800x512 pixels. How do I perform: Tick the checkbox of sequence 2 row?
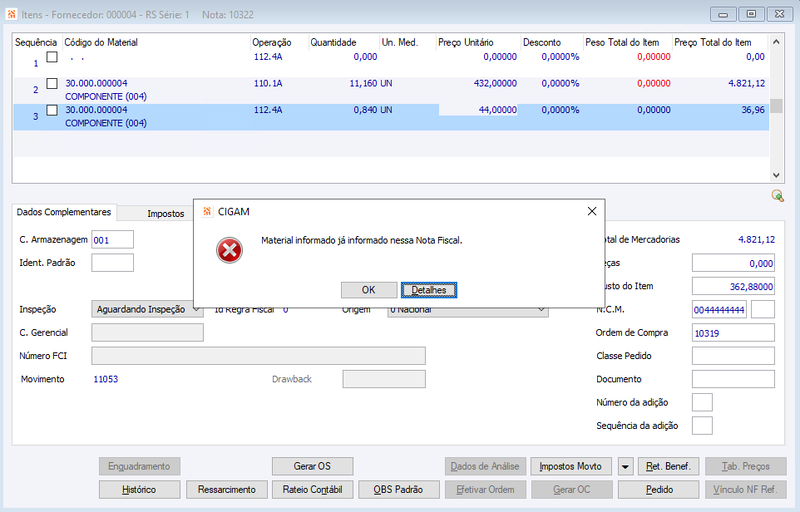tap(52, 83)
